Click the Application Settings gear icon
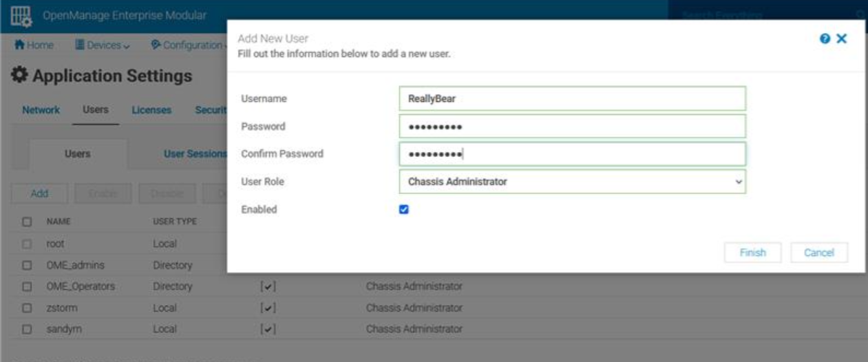This screenshot has height=362, width=868. click(21, 76)
